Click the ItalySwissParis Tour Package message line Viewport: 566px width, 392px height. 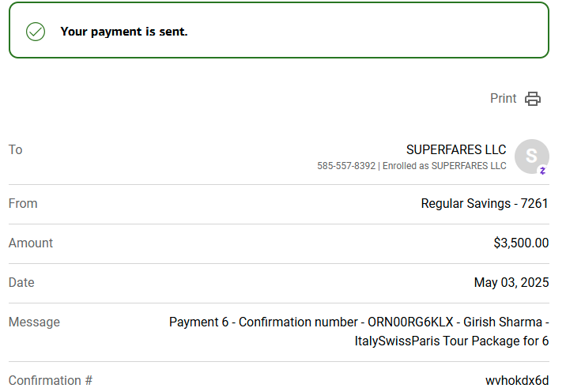(451, 341)
